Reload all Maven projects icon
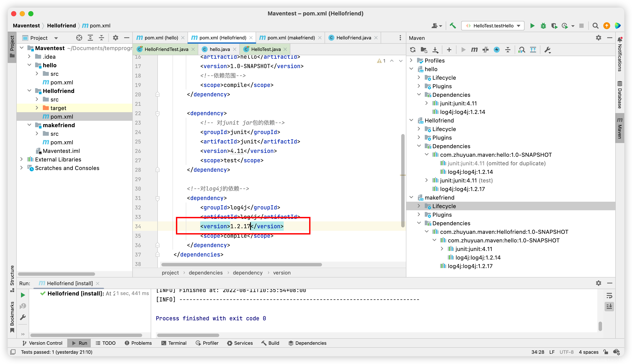Image resolution: width=632 pixels, height=364 pixels. click(413, 50)
